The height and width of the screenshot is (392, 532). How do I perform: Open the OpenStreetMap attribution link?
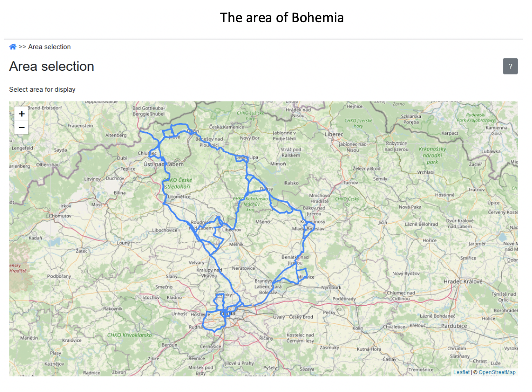(x=497, y=372)
